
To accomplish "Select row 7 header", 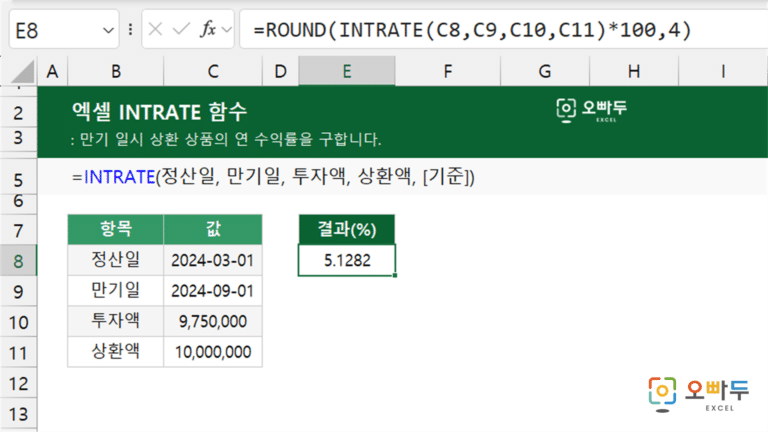I will [19, 230].
